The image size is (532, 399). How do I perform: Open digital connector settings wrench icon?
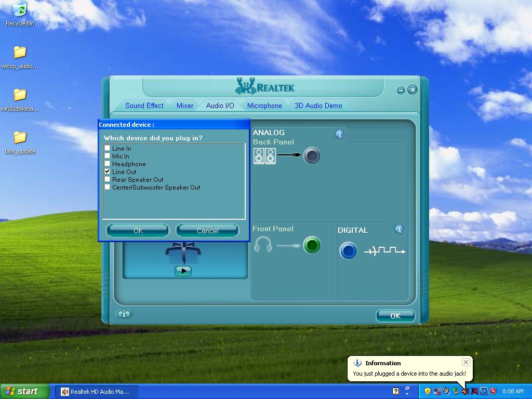pyautogui.click(x=400, y=230)
